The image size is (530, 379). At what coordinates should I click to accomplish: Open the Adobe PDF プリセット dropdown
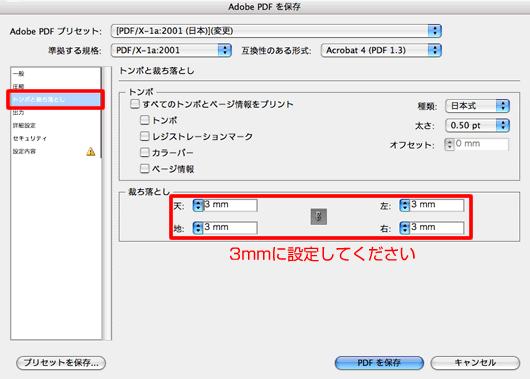click(x=276, y=31)
